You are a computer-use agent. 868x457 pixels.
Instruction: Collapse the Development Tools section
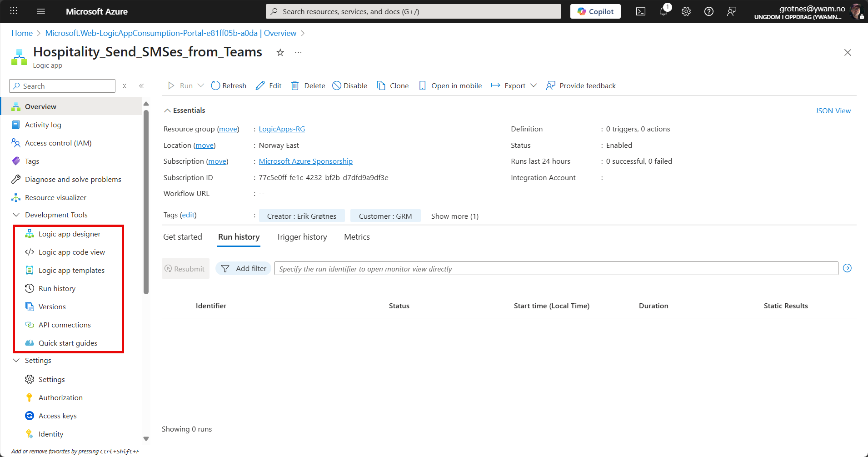[x=16, y=215]
